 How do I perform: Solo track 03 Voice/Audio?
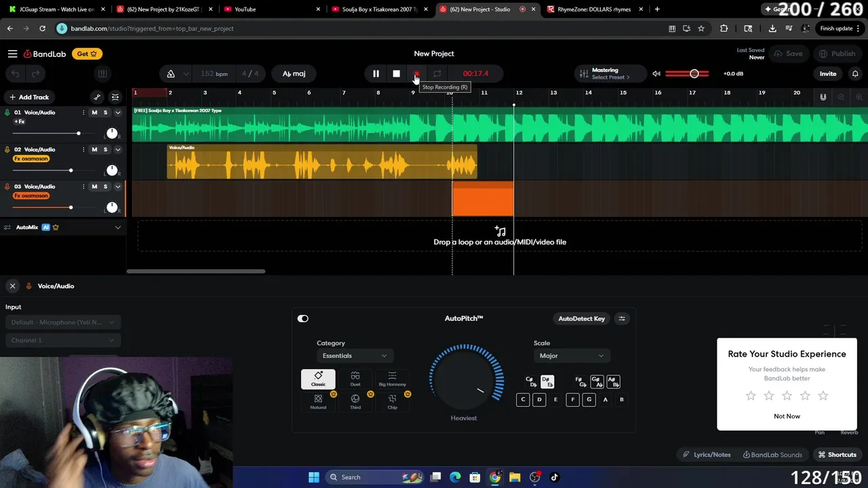click(105, 187)
